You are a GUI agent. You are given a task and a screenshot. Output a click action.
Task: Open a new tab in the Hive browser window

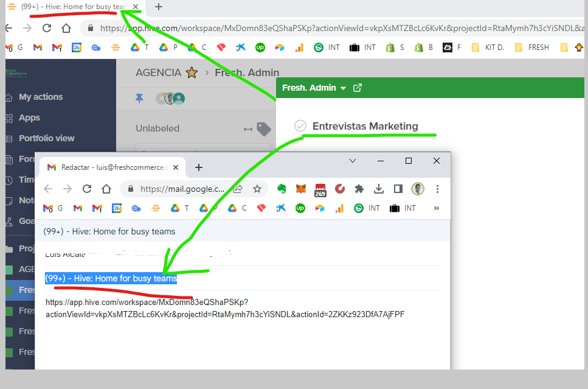coord(159,7)
